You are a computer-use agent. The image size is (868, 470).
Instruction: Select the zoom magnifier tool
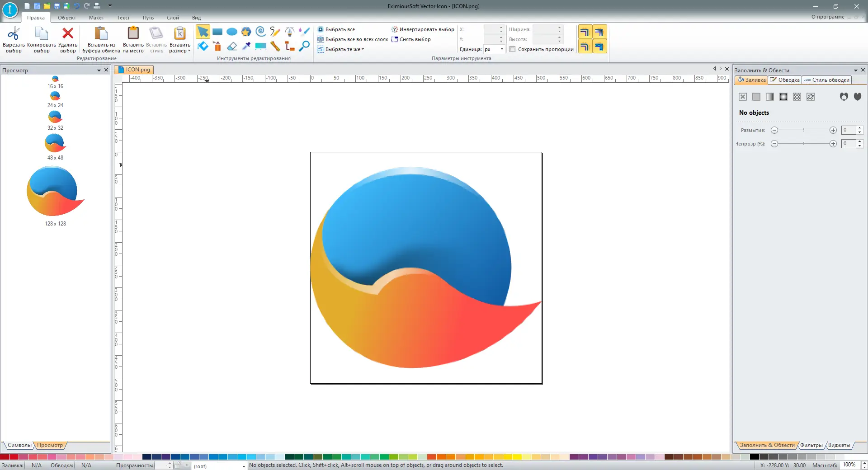304,46
